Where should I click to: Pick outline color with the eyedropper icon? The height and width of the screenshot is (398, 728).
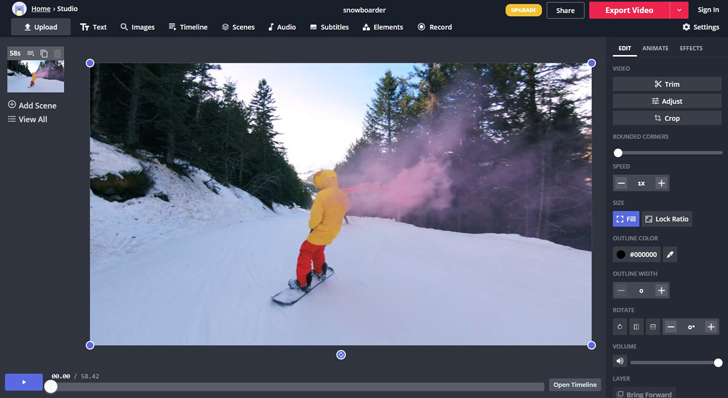point(670,254)
